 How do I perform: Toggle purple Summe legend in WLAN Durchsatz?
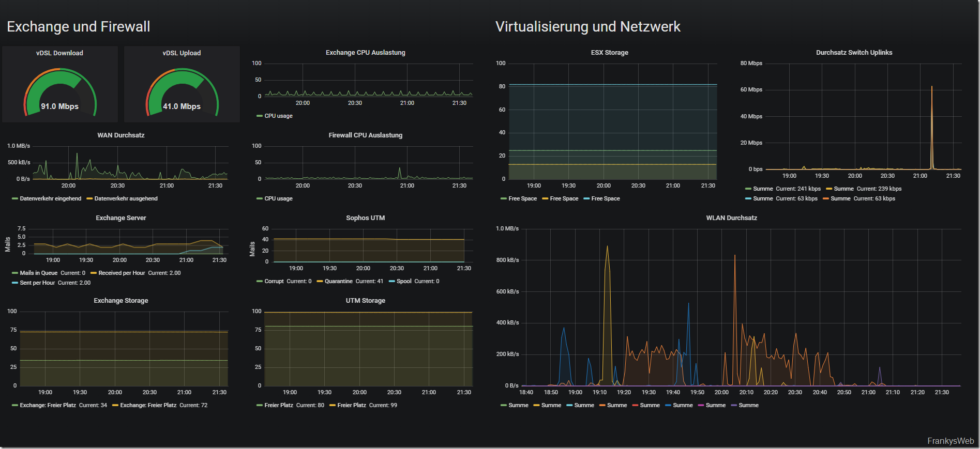point(748,405)
